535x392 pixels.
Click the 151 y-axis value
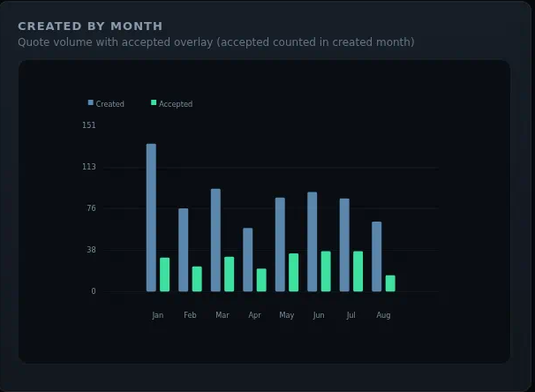pyautogui.click(x=88, y=125)
